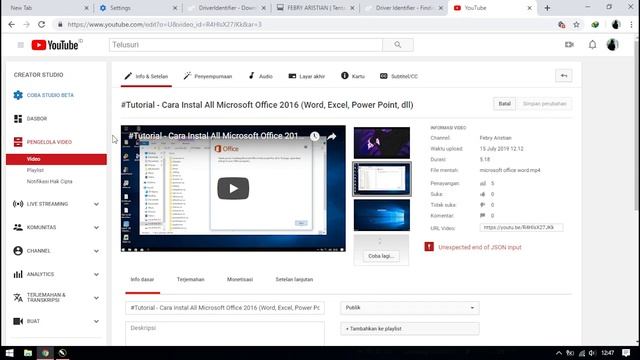Select the Windows logo thumbnail option
Viewport: 640px width, 360px height.
tap(382, 215)
